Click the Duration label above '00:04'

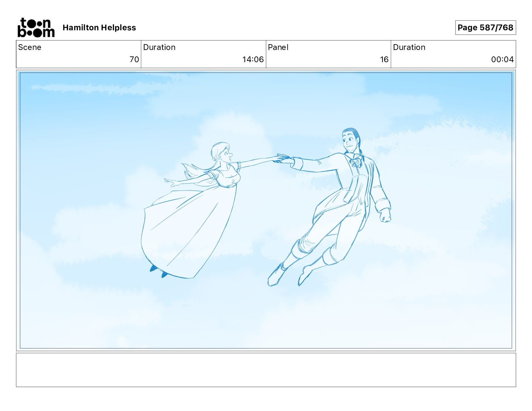pyautogui.click(x=409, y=47)
